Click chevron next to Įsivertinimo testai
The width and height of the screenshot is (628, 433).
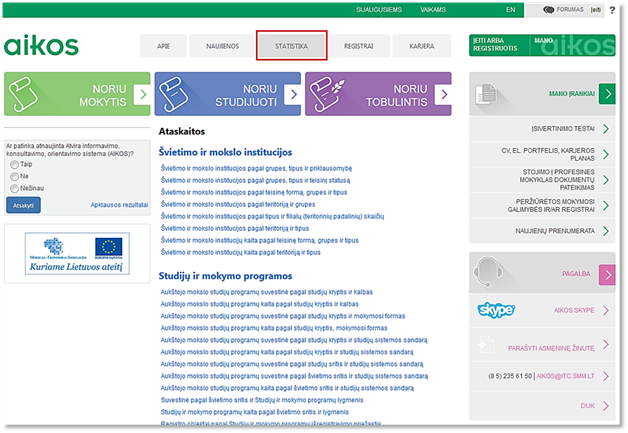point(606,129)
